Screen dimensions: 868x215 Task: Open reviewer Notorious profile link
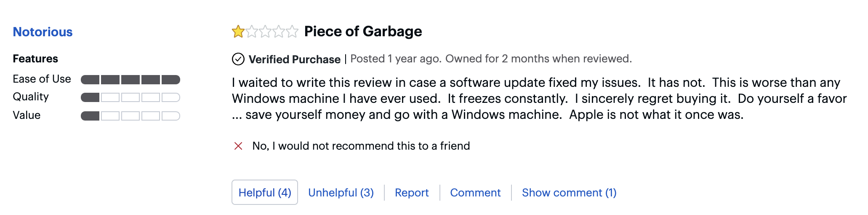point(43,32)
